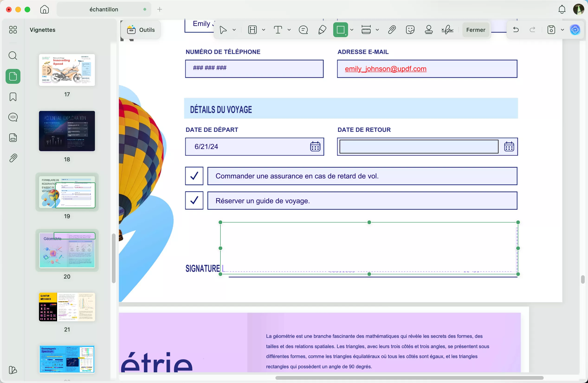The image size is (588, 383).
Task: Select the pencil drawing tool
Action: pos(322,30)
